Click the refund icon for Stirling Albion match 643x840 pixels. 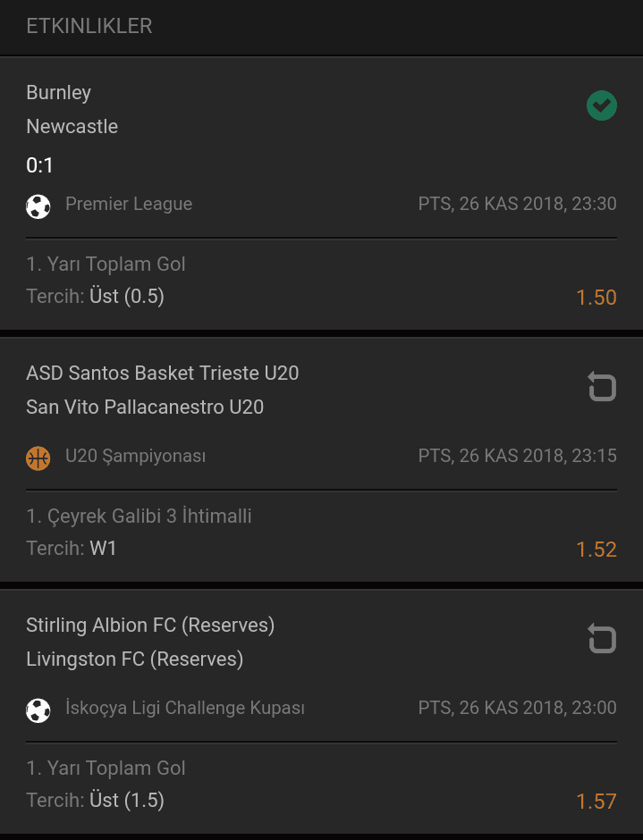[x=602, y=637]
